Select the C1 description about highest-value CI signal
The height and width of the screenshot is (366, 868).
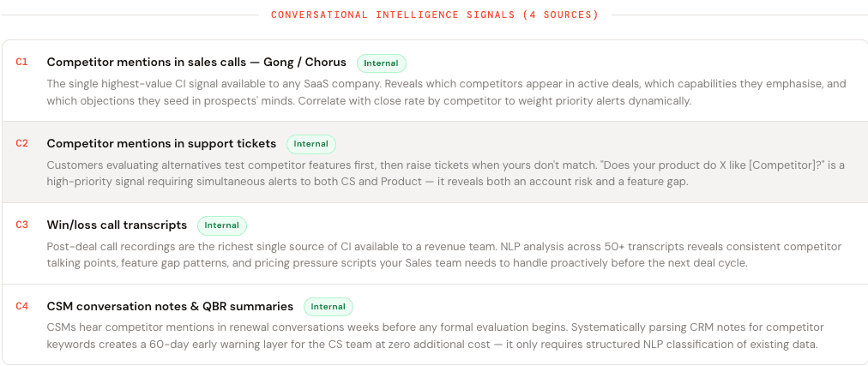(x=446, y=92)
